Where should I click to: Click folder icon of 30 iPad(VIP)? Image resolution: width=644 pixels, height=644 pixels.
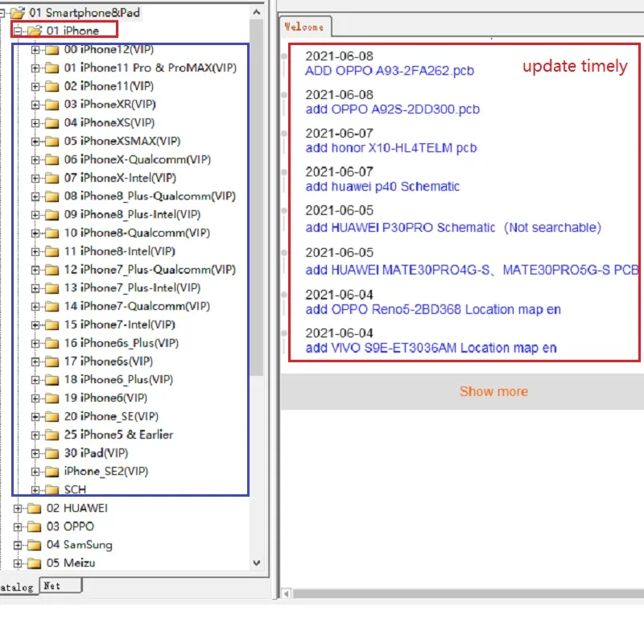52,453
